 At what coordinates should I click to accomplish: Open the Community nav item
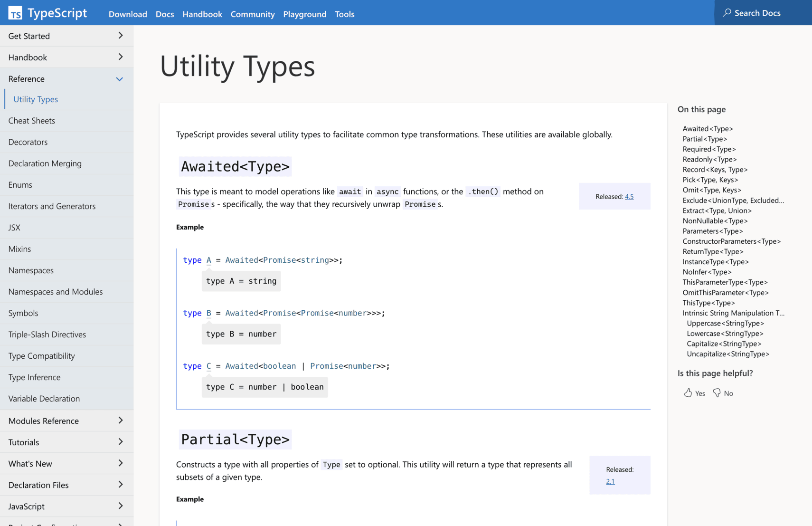pos(253,14)
